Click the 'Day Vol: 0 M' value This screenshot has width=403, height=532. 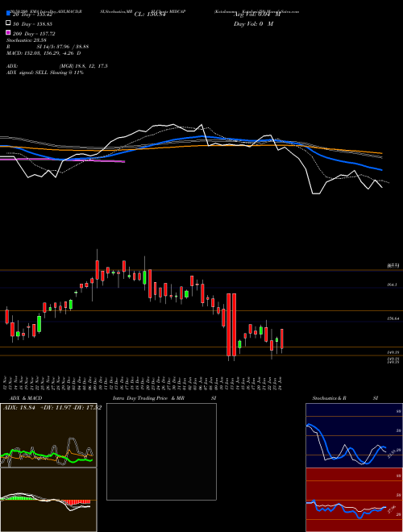click(253, 23)
